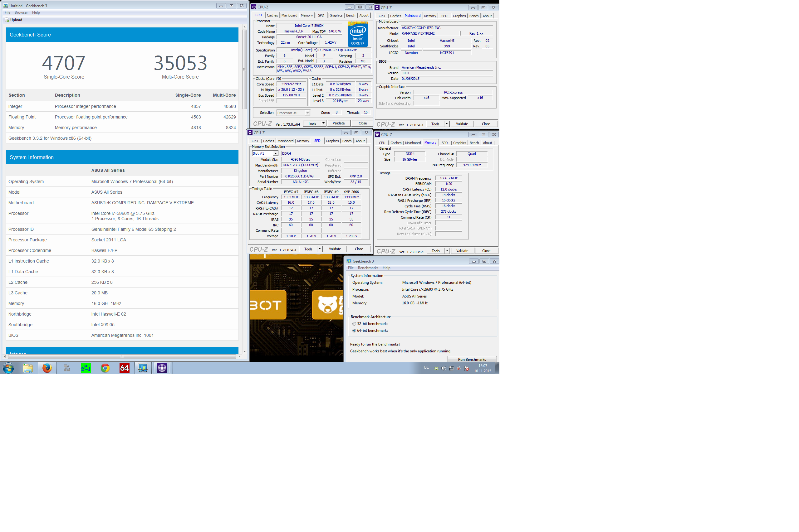799x532 pixels.
Task: Click the BIOS date 01/06/2015 field
Action: (x=447, y=79)
